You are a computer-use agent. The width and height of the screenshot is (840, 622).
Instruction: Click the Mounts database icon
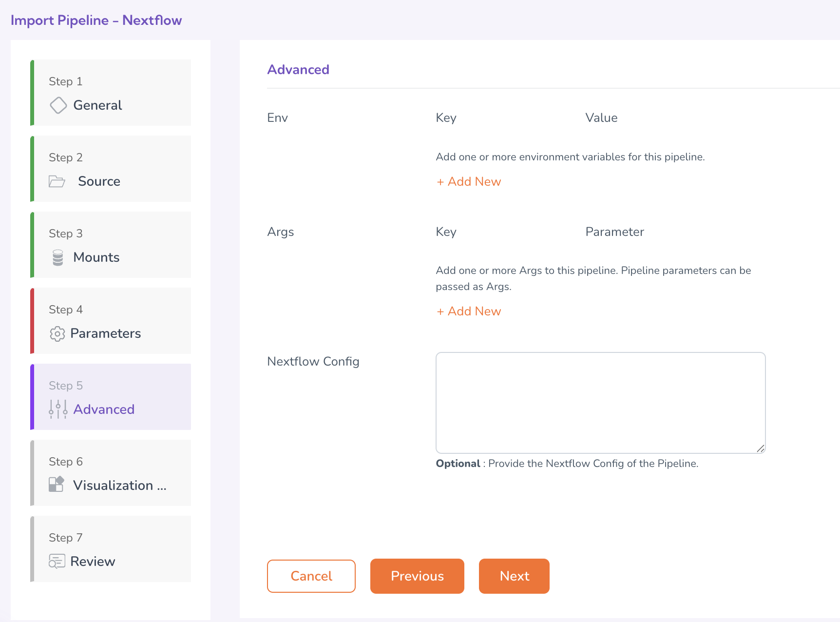pyautogui.click(x=58, y=257)
